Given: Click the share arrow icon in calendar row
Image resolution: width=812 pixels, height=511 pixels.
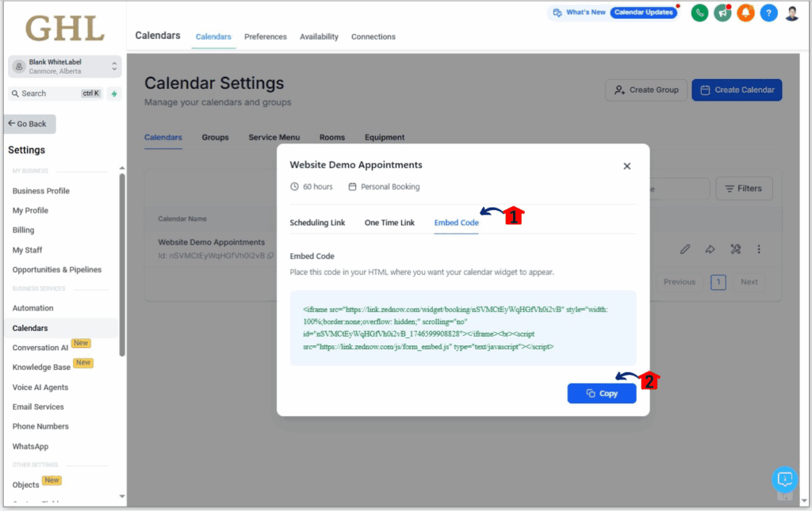Looking at the screenshot, I should (710, 250).
